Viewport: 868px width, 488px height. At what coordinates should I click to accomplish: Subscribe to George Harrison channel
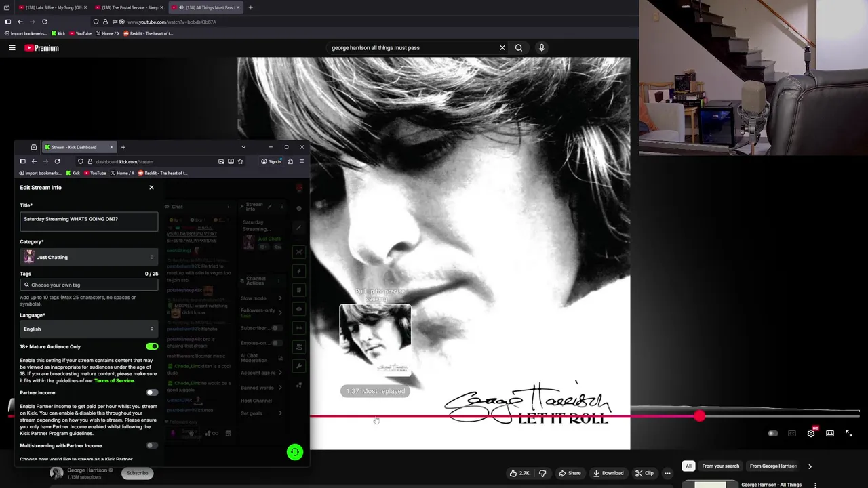137,473
